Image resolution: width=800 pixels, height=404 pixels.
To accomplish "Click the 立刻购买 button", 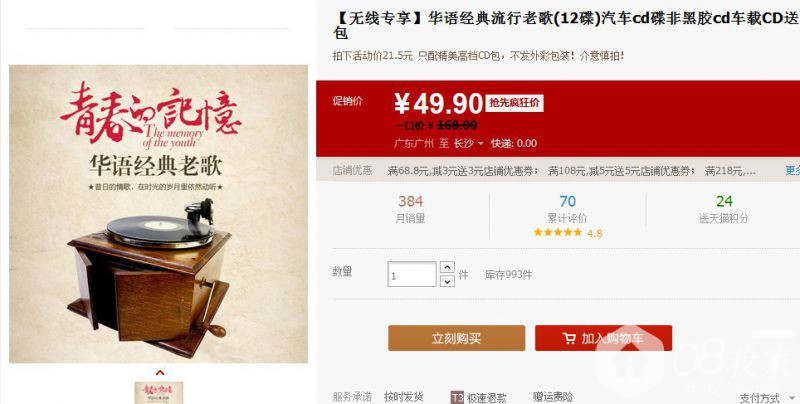I will (457, 338).
